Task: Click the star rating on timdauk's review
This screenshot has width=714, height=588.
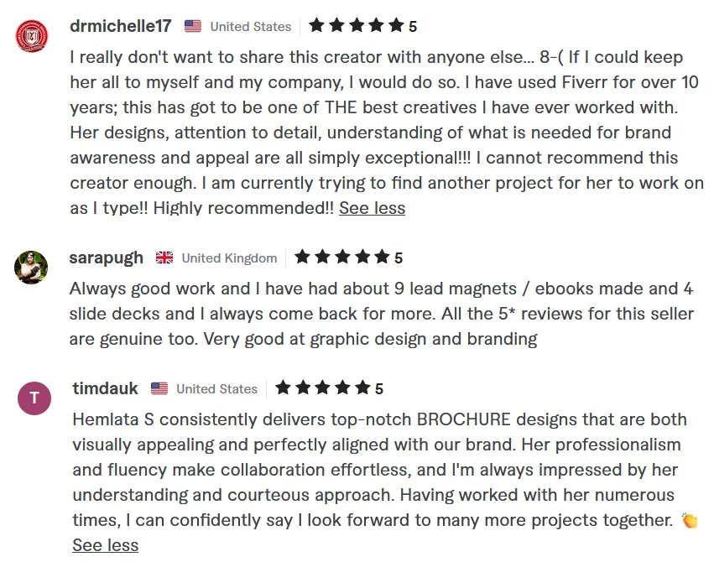Action: (323, 388)
